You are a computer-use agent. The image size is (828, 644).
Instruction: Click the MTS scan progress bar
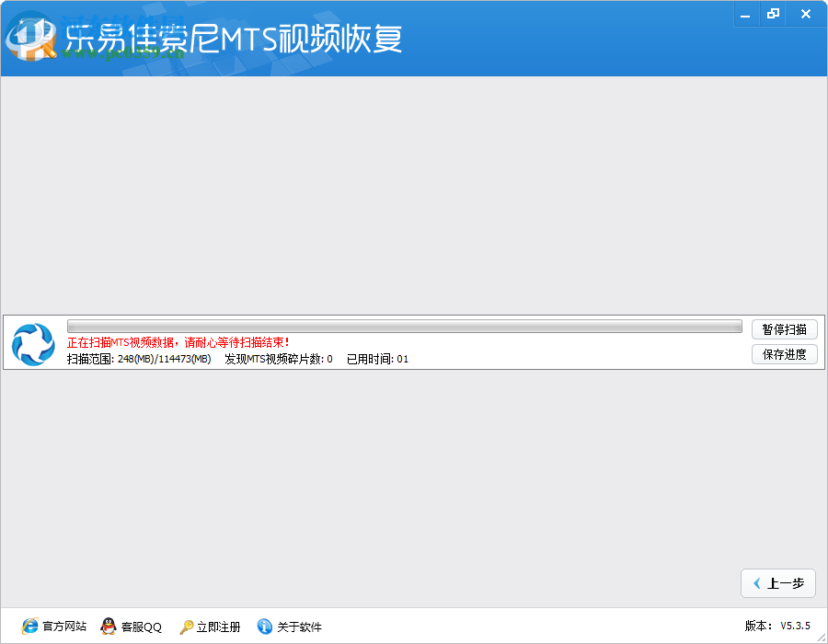click(405, 326)
